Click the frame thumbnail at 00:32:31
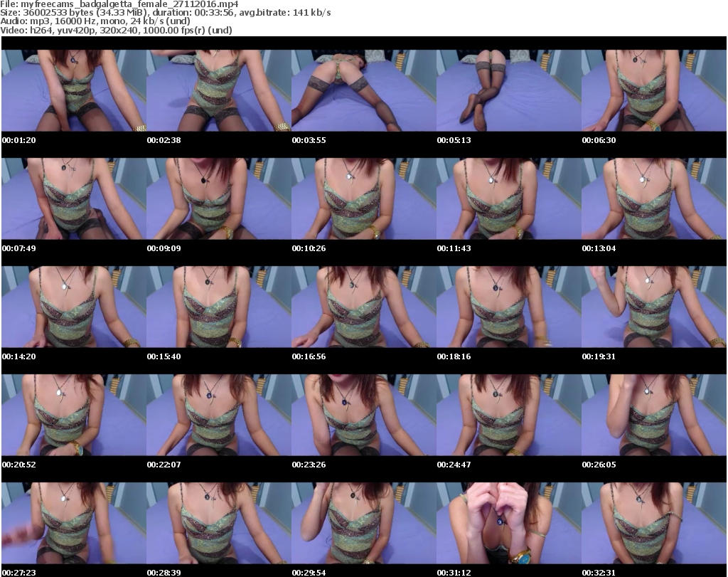728x577 pixels. coord(654,523)
